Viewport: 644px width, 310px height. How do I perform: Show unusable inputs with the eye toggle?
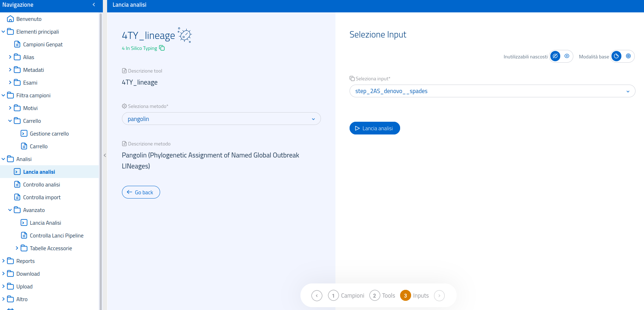(x=567, y=56)
